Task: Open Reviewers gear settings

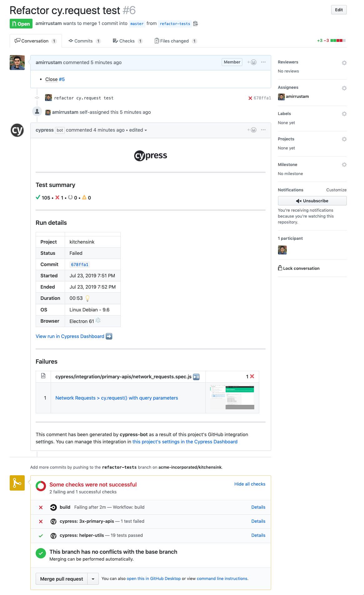Action: [x=344, y=63]
